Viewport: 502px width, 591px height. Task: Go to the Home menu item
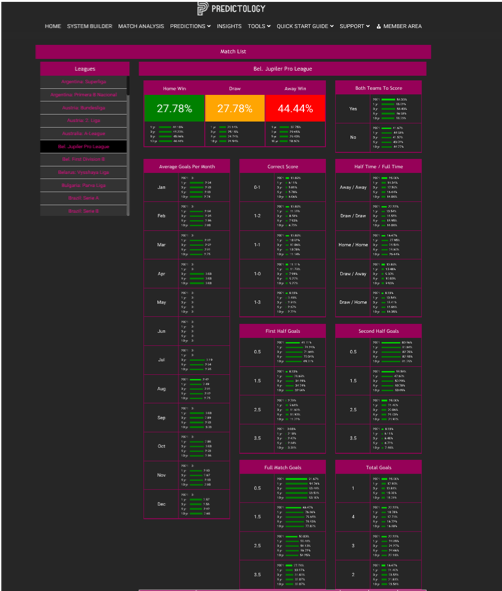pos(53,26)
